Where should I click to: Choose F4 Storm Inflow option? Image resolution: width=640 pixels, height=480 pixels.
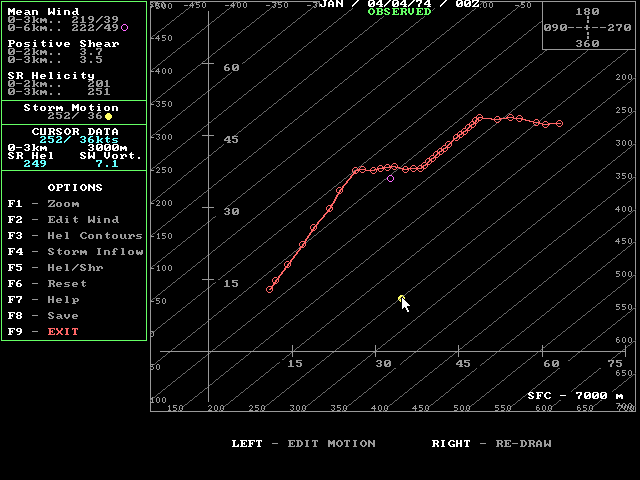point(75,251)
